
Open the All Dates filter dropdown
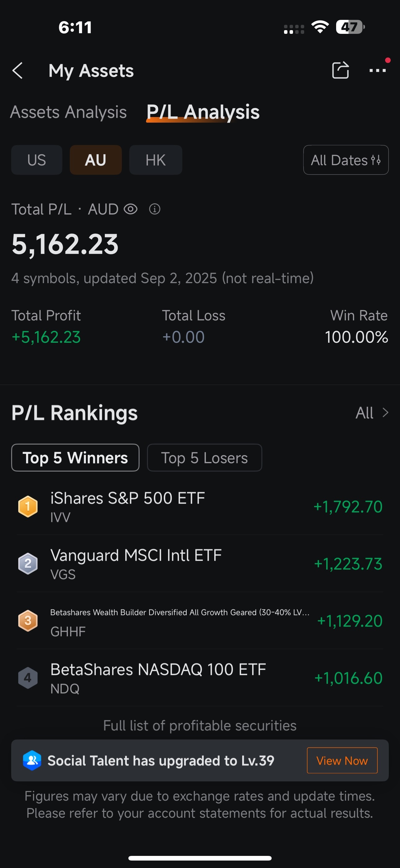(x=346, y=160)
